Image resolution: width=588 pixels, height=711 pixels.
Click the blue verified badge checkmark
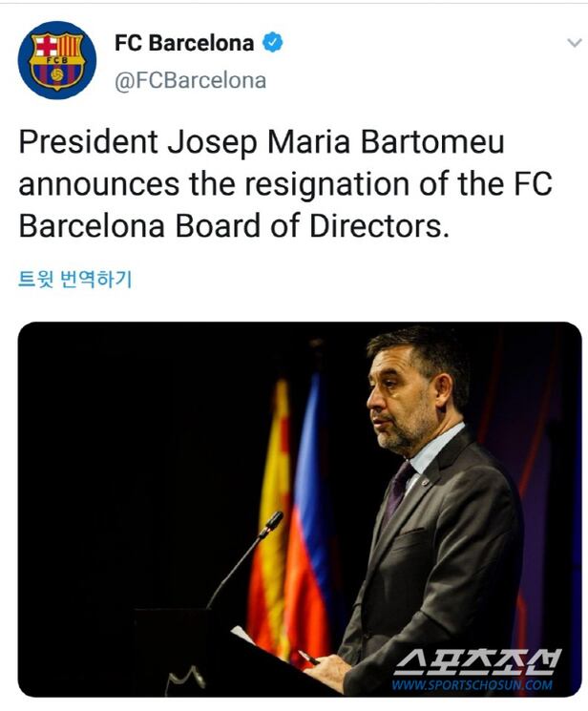273,43
